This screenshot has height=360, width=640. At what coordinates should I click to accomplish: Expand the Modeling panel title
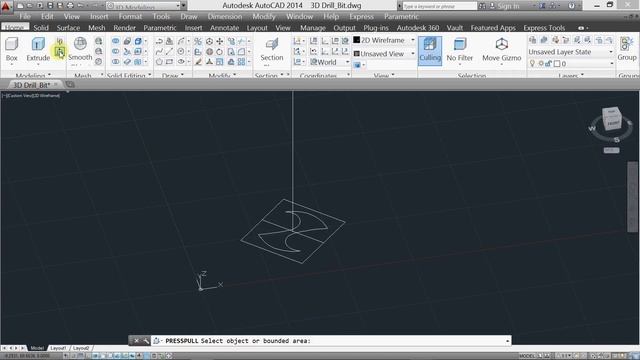pos(33,76)
